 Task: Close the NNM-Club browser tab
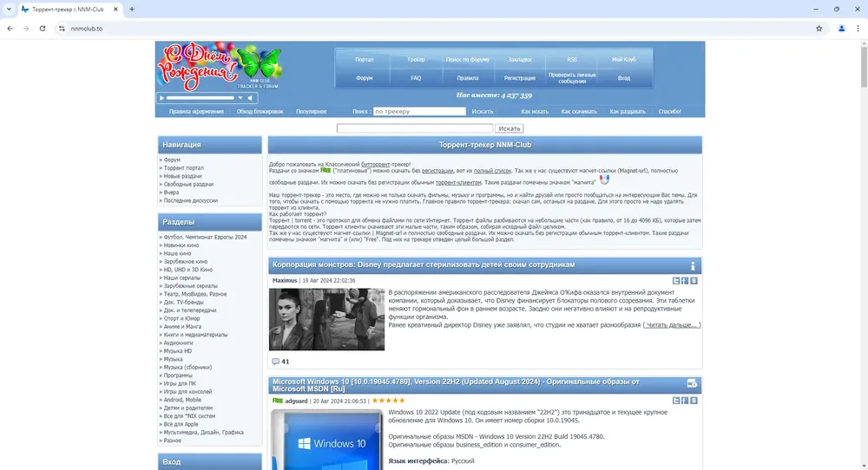pyautogui.click(x=115, y=9)
